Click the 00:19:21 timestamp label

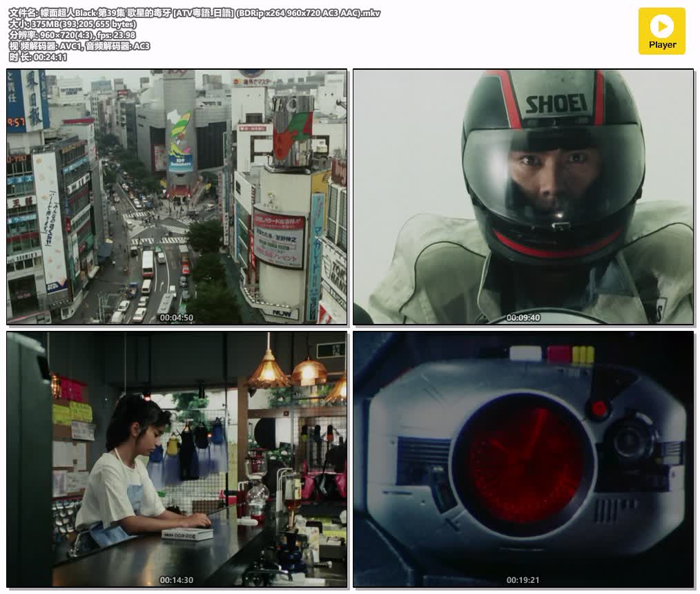coord(523,580)
